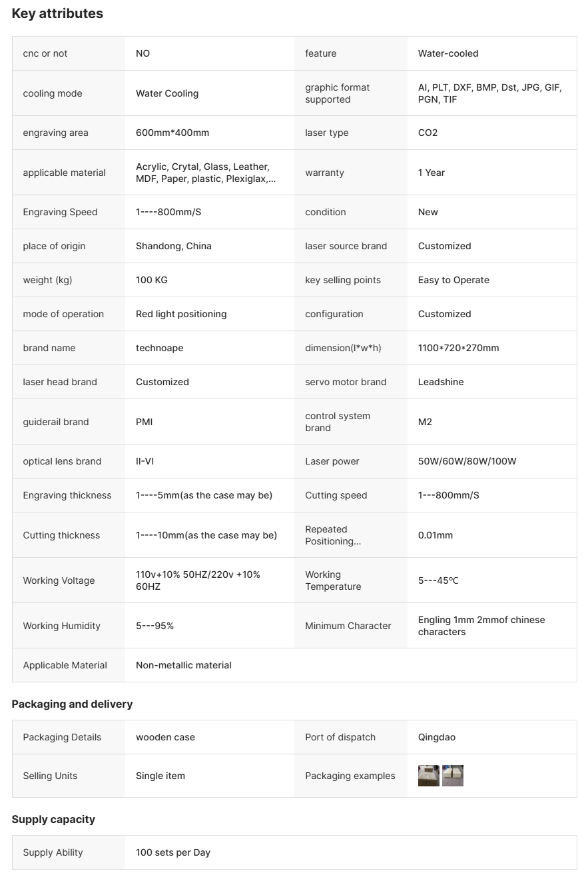The height and width of the screenshot is (877, 588).
Task: Click the Minimum Character value text
Action: click(x=481, y=626)
